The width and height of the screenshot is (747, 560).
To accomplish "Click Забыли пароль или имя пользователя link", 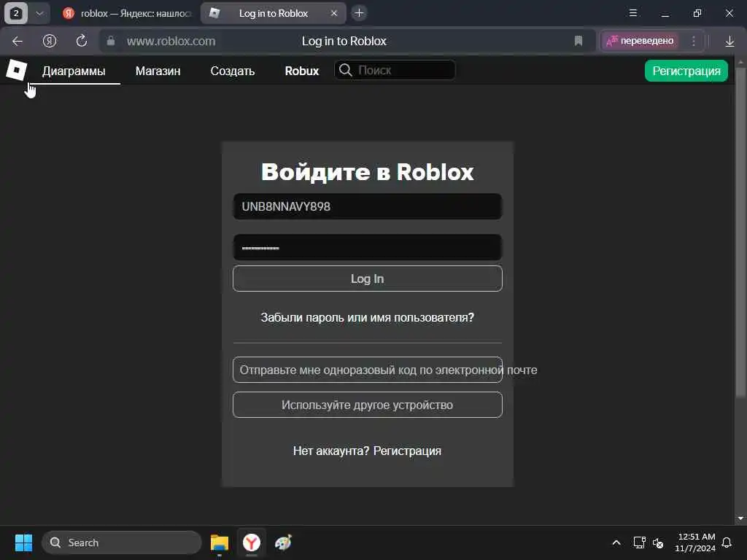I will point(368,318).
